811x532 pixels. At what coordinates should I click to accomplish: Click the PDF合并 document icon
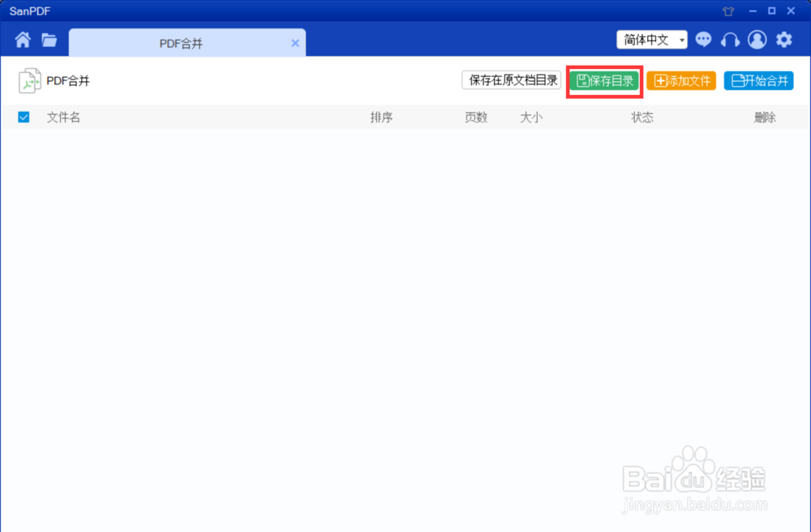(29, 80)
